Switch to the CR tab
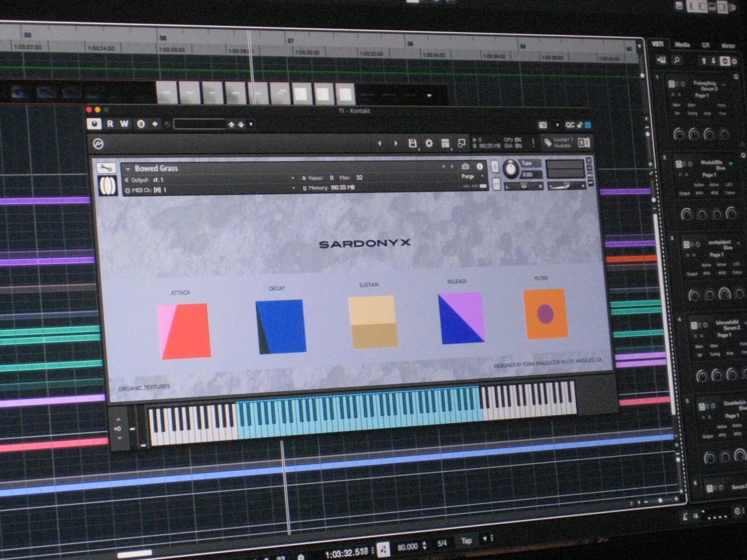Screen dimensions: 747x560 pos(705,45)
